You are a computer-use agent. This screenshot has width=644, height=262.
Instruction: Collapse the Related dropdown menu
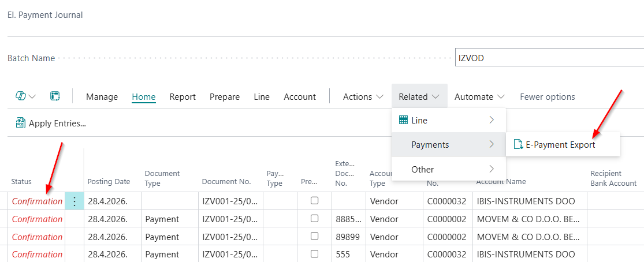click(419, 97)
